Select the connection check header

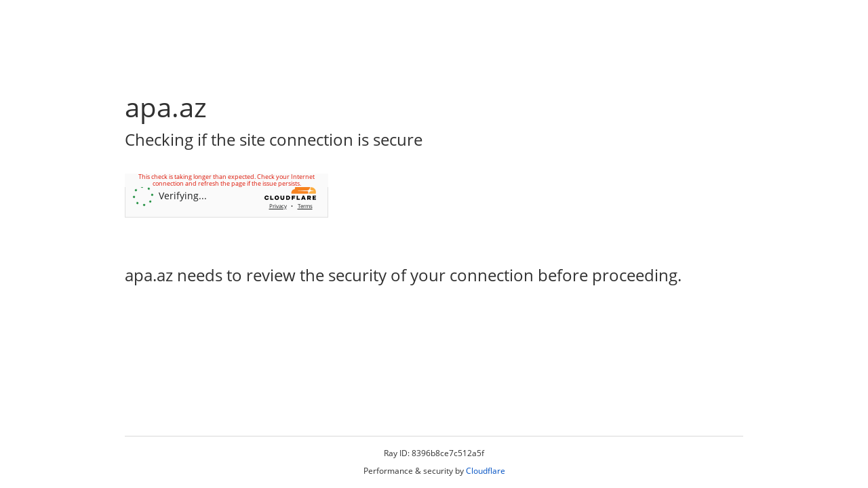273,138
